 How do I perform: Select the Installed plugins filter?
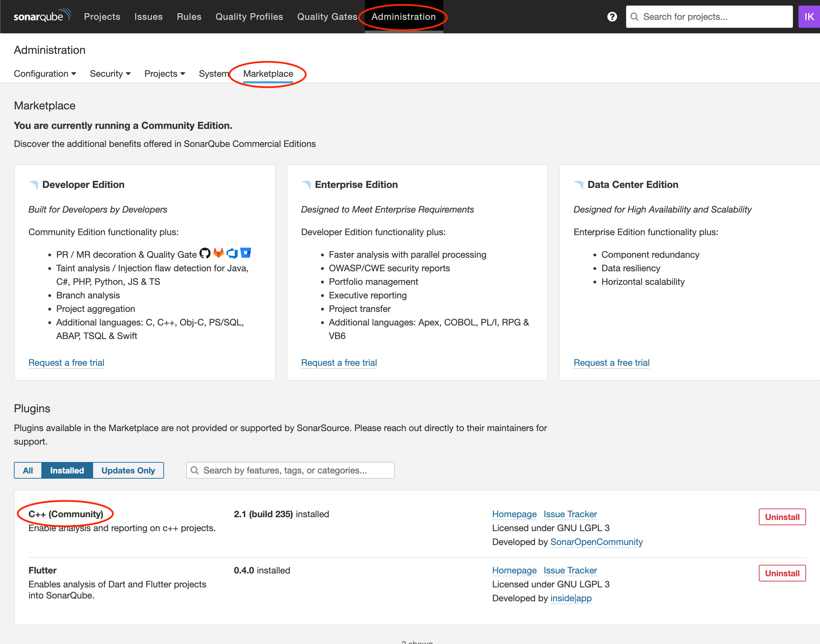pyautogui.click(x=67, y=470)
